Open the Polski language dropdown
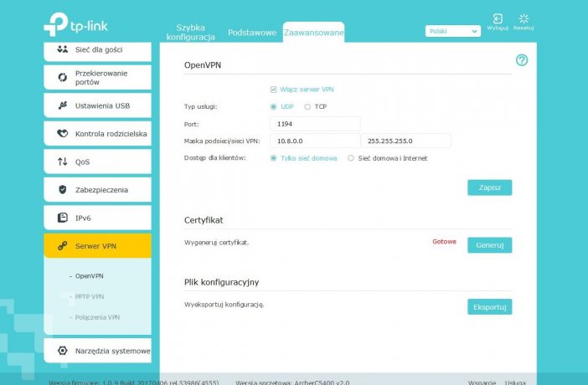588x385 pixels. point(453,31)
